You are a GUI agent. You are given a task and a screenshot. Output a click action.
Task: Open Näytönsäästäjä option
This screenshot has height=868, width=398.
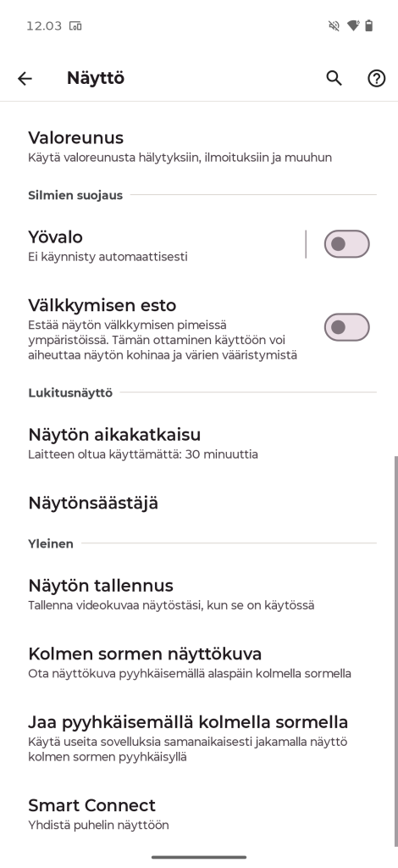pyautogui.click(x=199, y=503)
